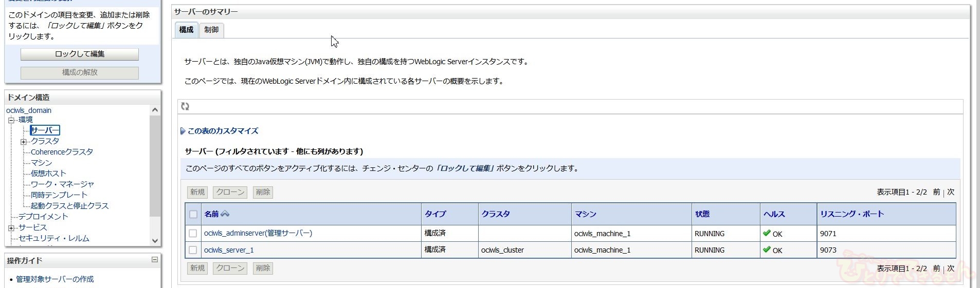The height and width of the screenshot is (288, 980).
Task: Click the table refresh icon
Action: pyautogui.click(x=185, y=106)
